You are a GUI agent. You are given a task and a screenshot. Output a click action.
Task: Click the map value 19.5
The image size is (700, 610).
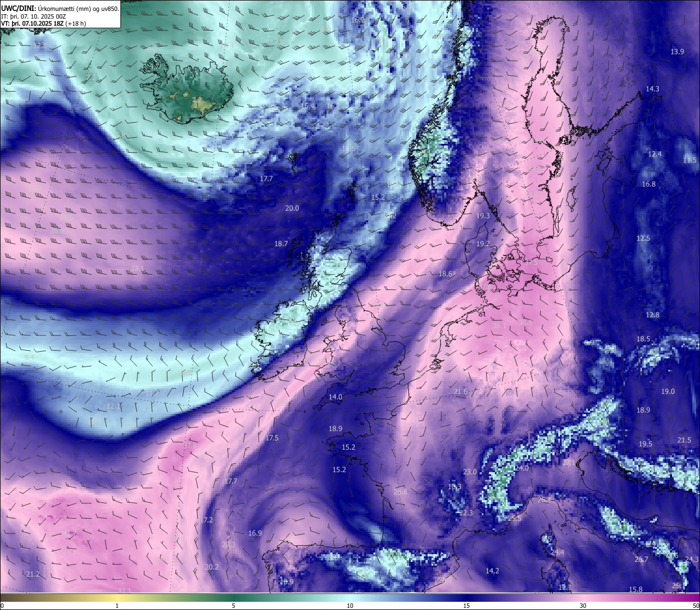pos(645,444)
